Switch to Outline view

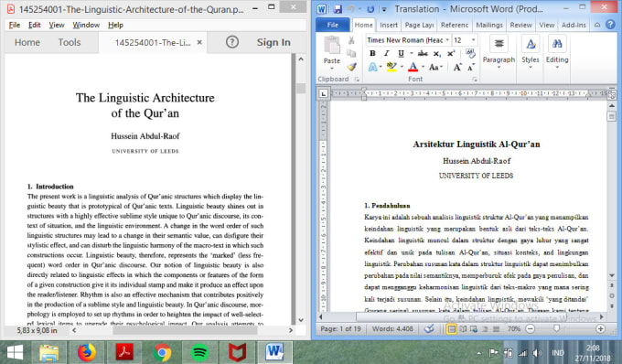485,328
